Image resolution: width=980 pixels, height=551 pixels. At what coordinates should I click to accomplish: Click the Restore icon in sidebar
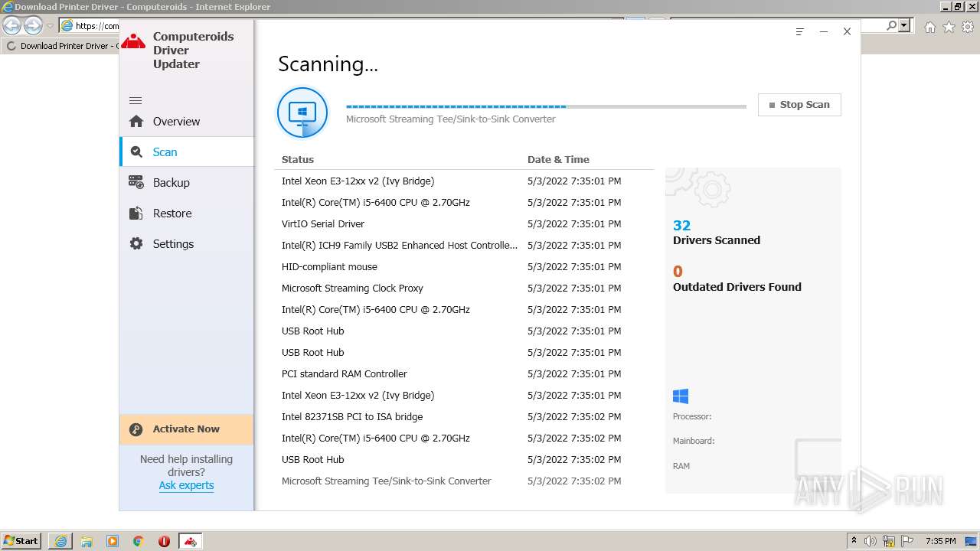coord(136,213)
